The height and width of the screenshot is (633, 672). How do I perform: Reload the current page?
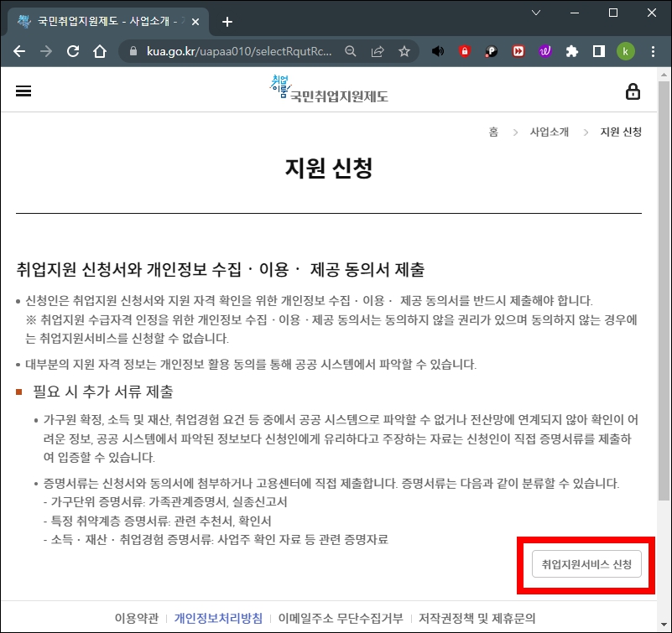tap(73, 50)
